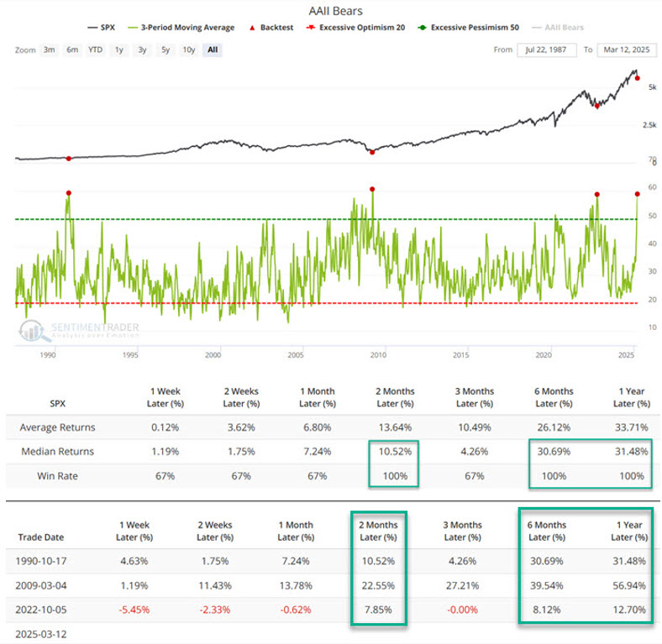662x644 pixels.
Task: Select the YTD zoom option
Action: (x=96, y=50)
